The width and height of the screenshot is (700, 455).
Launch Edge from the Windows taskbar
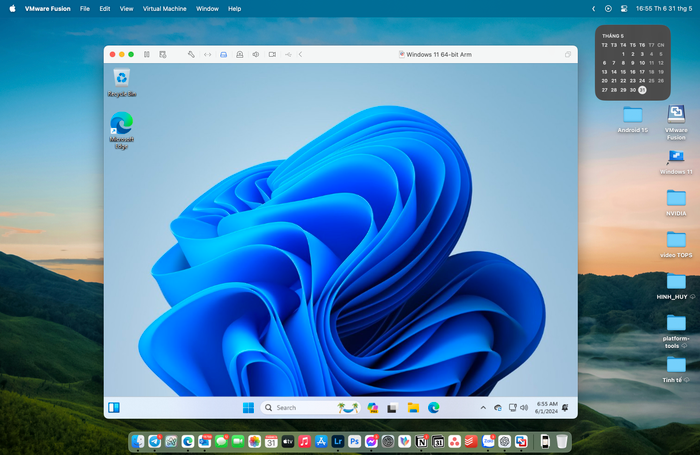pos(433,407)
